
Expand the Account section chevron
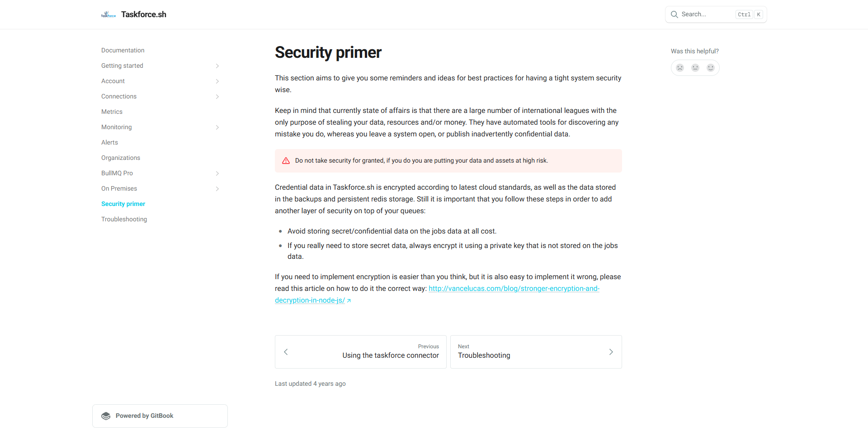[217, 81]
